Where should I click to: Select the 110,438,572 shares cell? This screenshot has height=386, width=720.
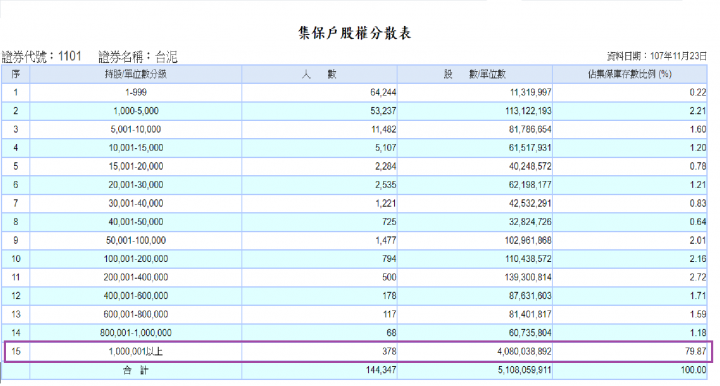tap(475, 259)
